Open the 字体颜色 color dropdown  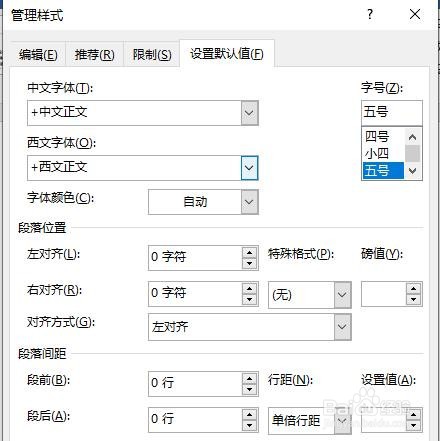(249, 202)
